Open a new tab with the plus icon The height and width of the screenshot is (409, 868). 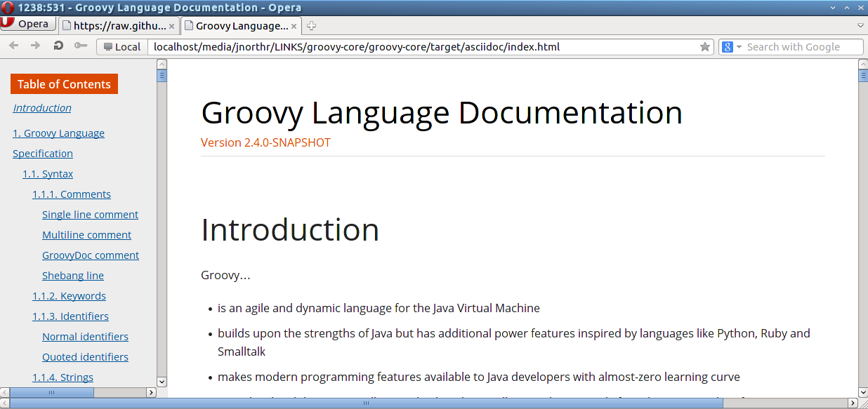point(310,25)
